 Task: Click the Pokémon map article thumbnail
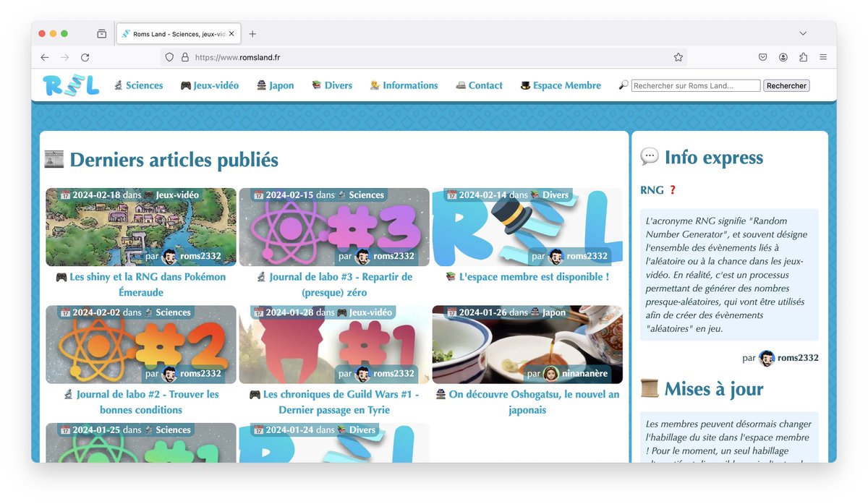pyautogui.click(x=141, y=227)
